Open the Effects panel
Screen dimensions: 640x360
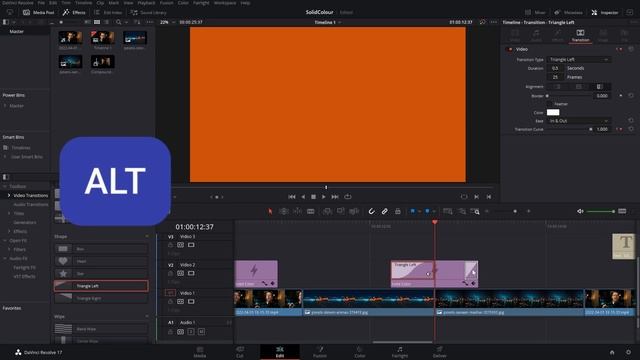click(x=74, y=13)
